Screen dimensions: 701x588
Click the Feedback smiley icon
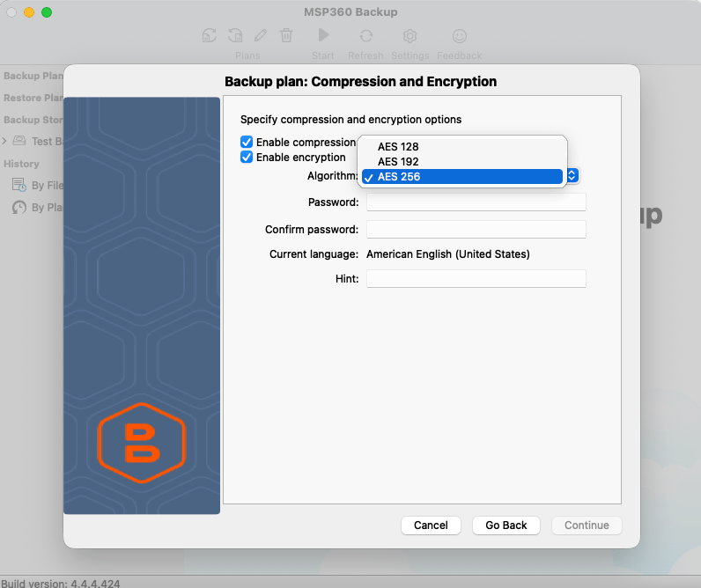click(460, 35)
